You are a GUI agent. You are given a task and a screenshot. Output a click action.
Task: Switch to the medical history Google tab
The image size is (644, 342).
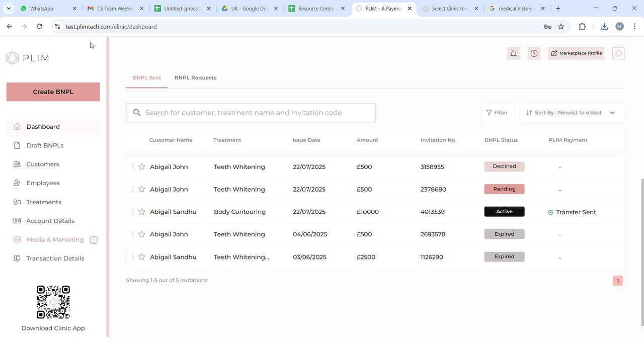coord(517,9)
